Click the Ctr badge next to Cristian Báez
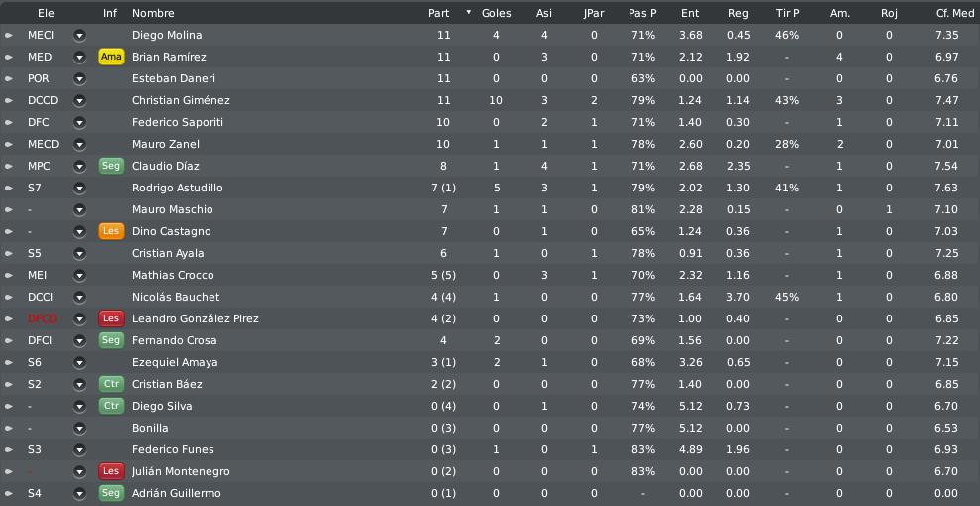 (x=111, y=384)
